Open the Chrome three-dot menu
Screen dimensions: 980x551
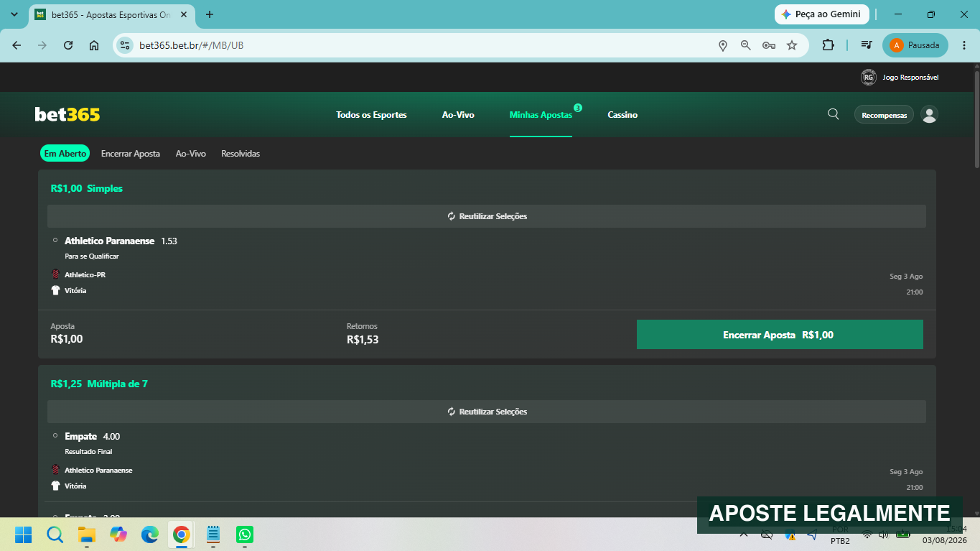click(x=963, y=45)
